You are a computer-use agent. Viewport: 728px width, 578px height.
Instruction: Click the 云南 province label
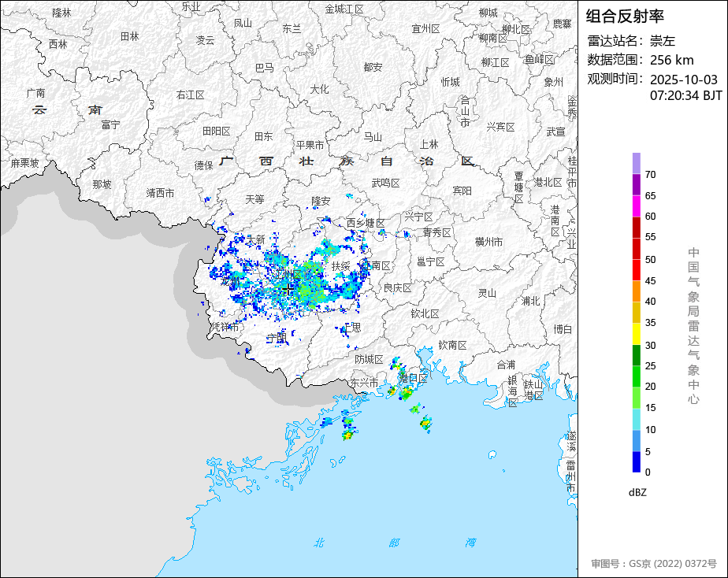pyautogui.click(x=67, y=109)
